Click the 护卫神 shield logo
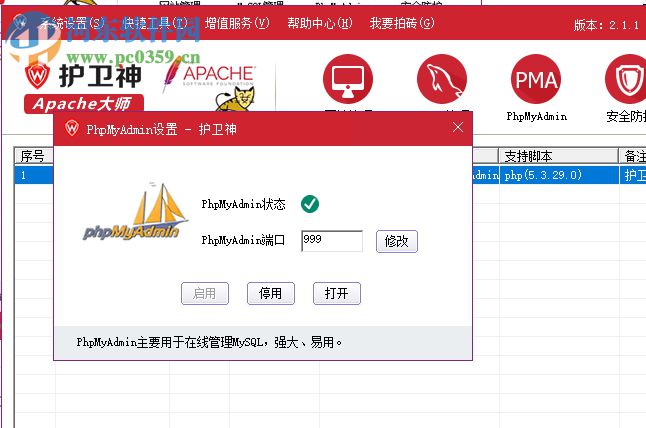This screenshot has width=646, height=428. coord(37,76)
